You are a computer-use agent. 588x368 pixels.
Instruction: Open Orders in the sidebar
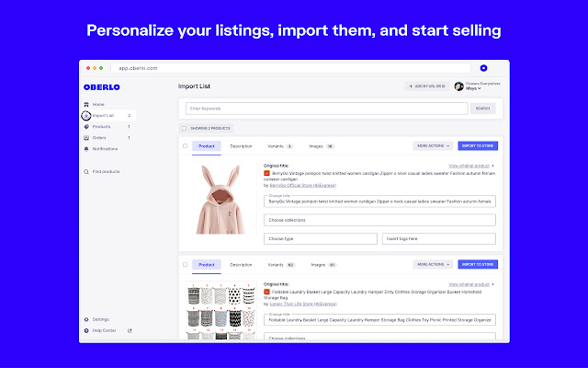(99, 138)
